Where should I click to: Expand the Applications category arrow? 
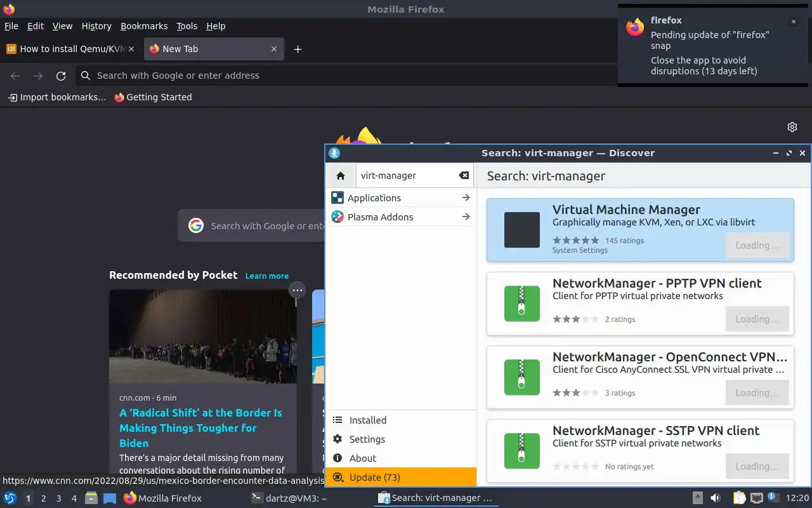click(x=466, y=198)
